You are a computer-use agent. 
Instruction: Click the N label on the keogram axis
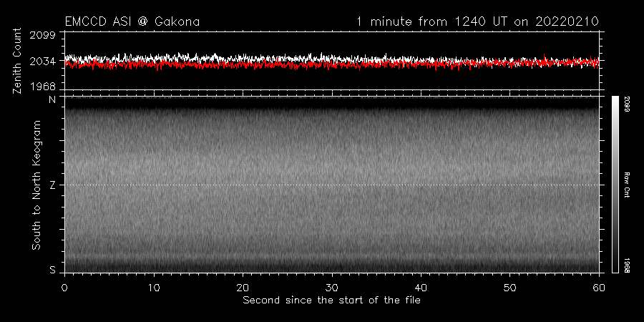coord(52,99)
